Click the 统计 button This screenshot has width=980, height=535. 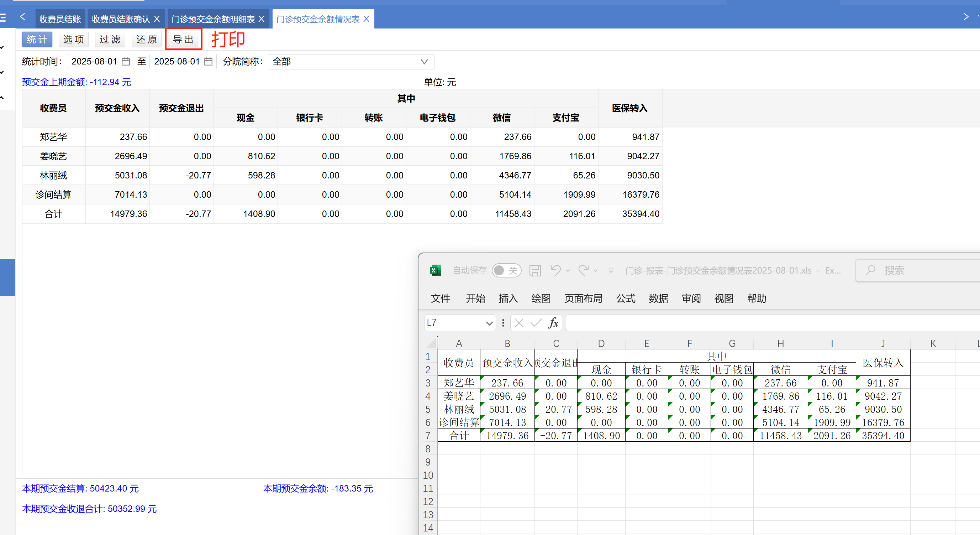37,39
